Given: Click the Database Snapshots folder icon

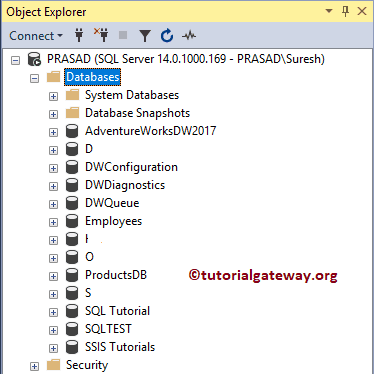Looking at the screenshot, I should click(x=72, y=113).
